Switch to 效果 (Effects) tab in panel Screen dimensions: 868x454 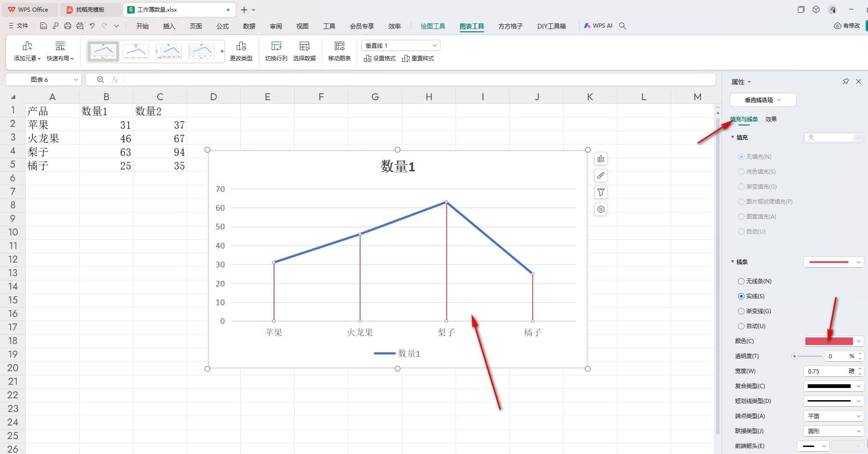[x=771, y=119]
